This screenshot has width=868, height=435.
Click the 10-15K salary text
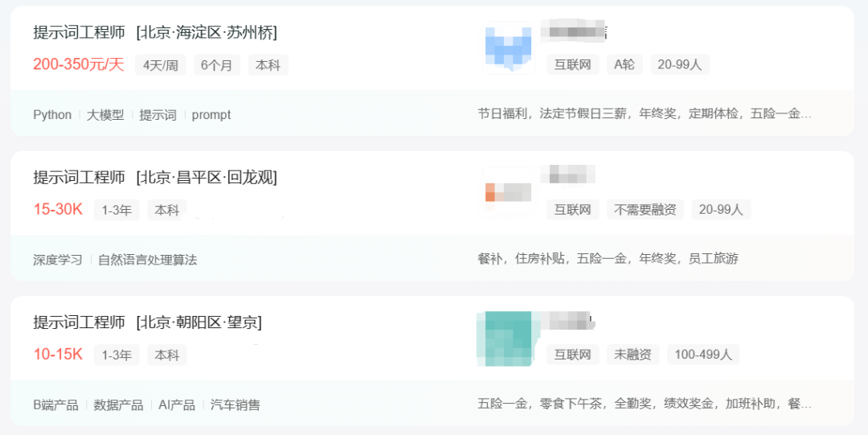58,355
